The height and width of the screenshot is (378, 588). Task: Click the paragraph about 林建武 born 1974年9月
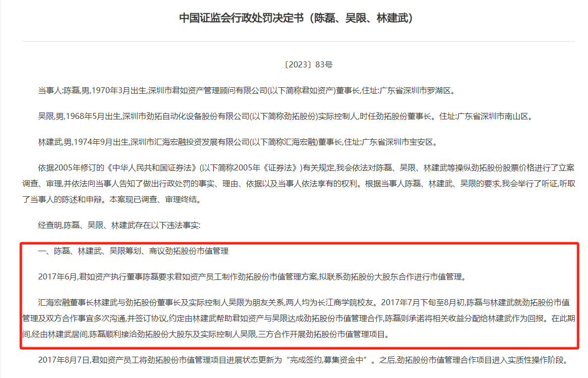click(238, 142)
